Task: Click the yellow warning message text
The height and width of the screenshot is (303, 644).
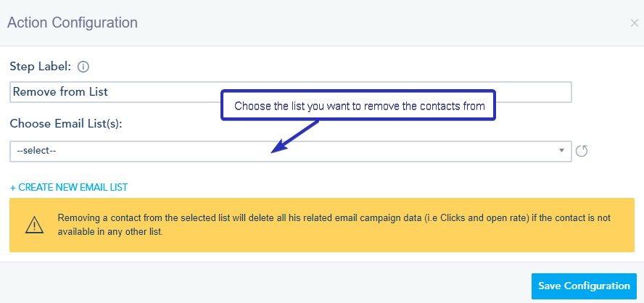Action: 334,225
